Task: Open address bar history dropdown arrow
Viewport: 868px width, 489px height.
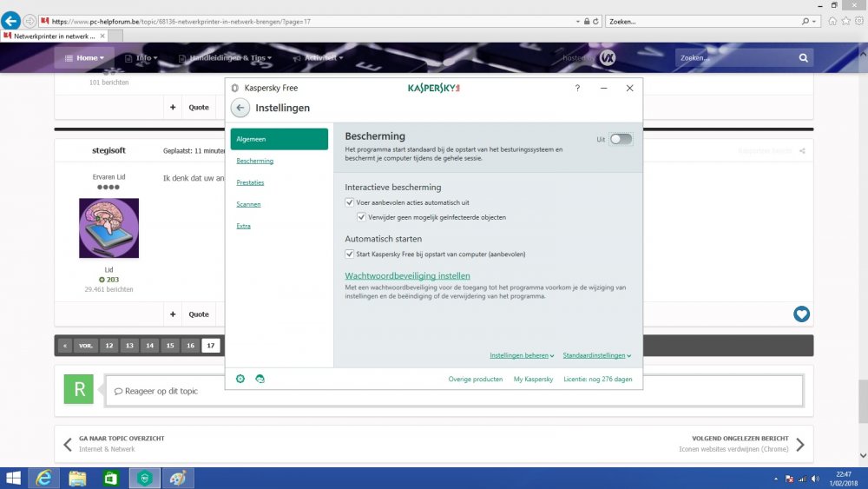Action: coord(578,22)
